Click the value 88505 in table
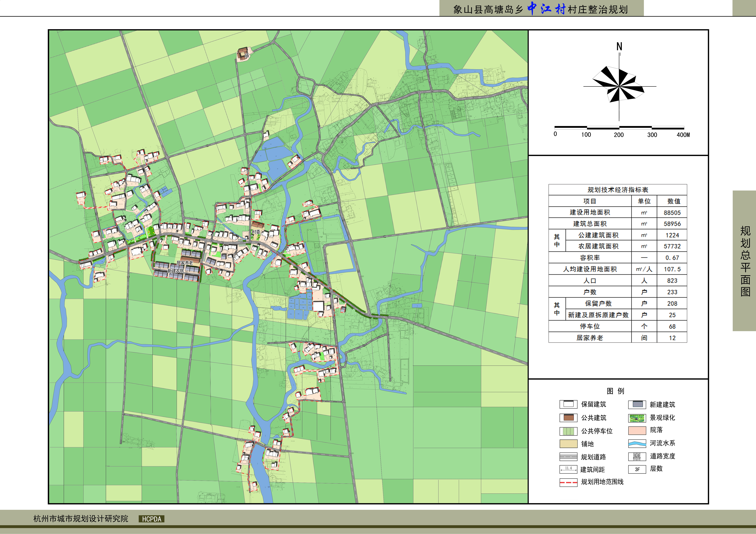 coord(672,213)
